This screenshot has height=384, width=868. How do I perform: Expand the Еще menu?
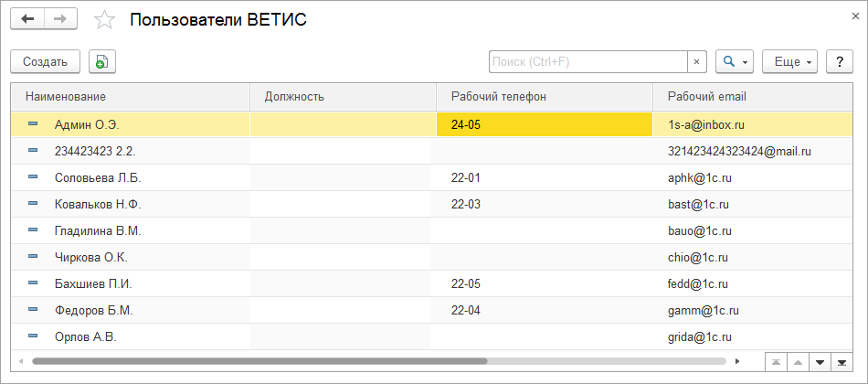click(x=789, y=61)
